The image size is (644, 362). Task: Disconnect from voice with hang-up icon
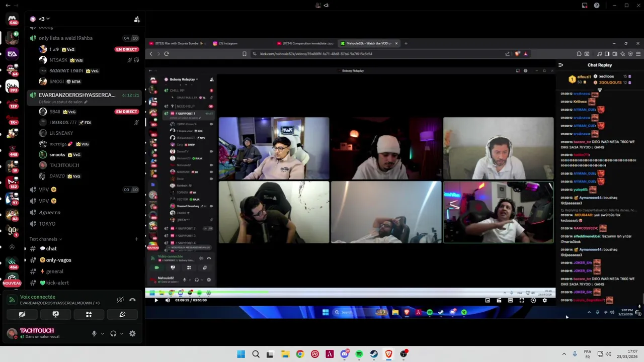point(132,300)
